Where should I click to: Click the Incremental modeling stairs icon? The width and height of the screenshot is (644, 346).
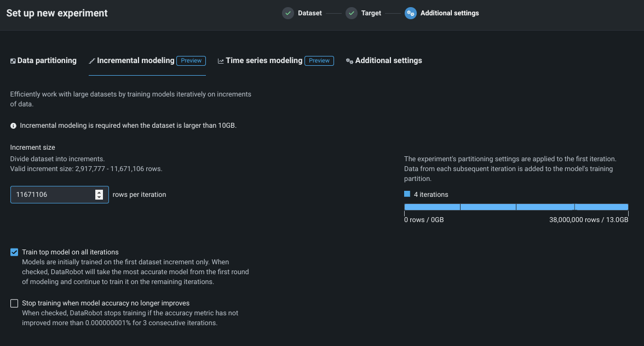coord(92,61)
